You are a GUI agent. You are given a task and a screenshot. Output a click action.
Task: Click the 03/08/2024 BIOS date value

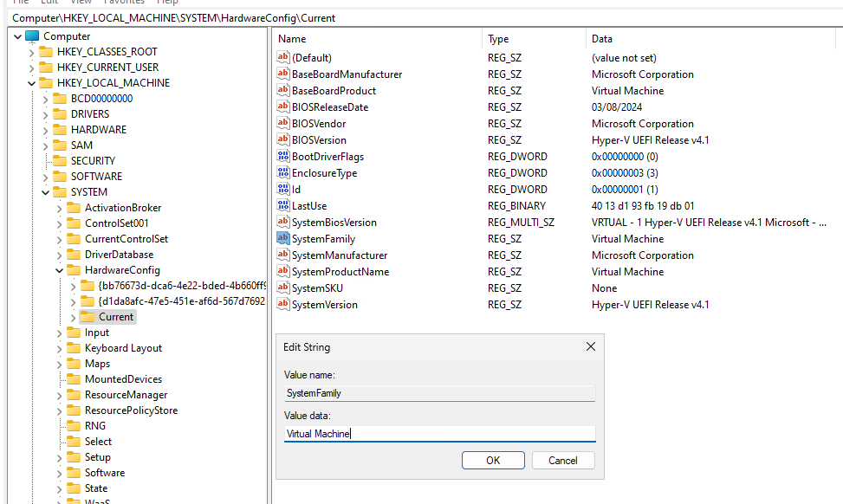[617, 107]
